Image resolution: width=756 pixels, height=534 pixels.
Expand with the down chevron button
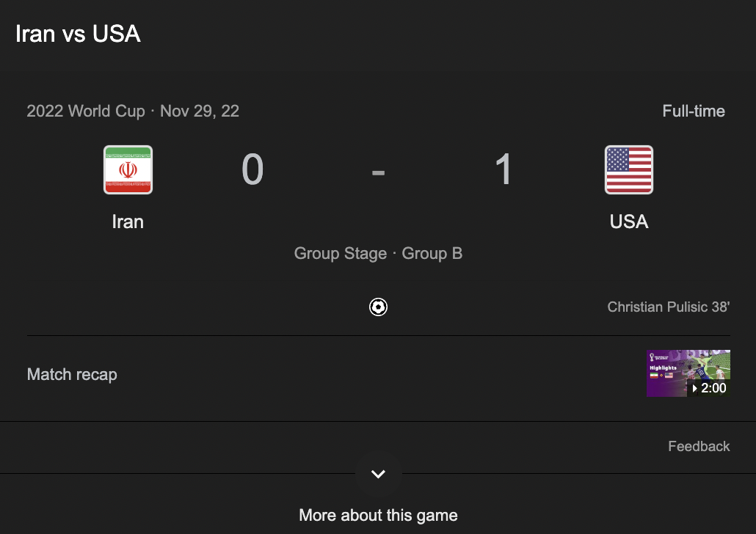click(x=378, y=474)
